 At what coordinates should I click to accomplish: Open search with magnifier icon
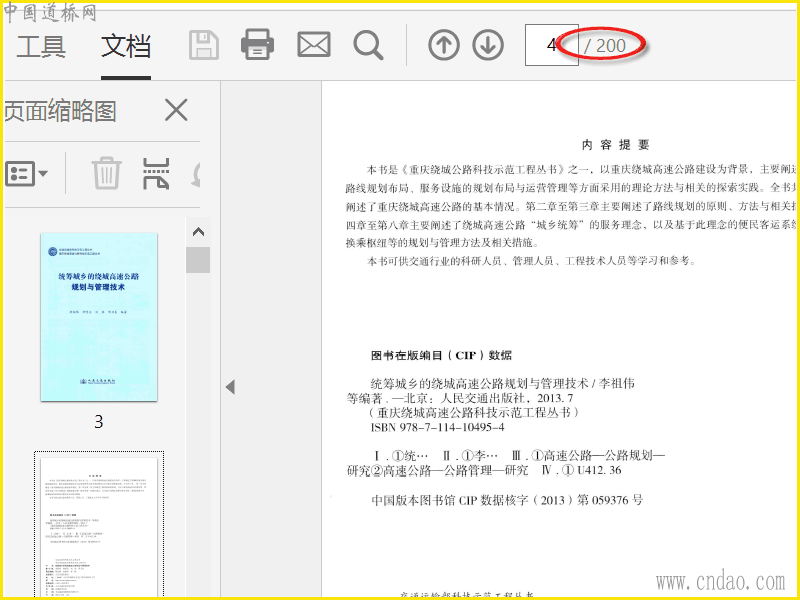coord(368,45)
